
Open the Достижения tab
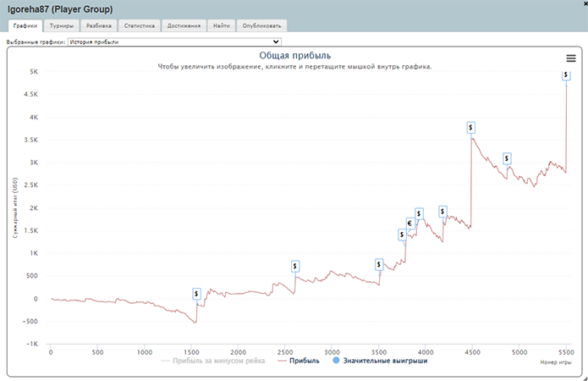click(184, 26)
